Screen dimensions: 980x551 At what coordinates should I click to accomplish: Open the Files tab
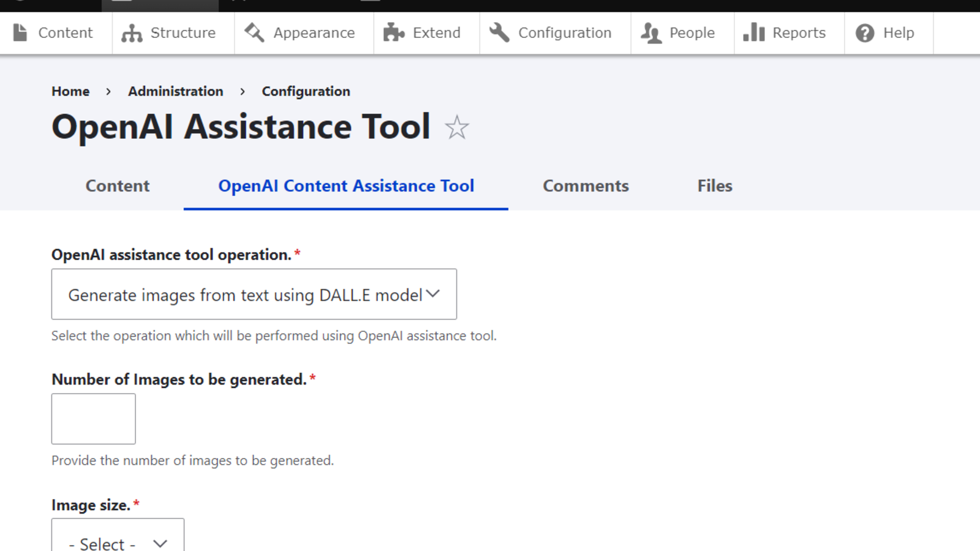[x=714, y=186]
